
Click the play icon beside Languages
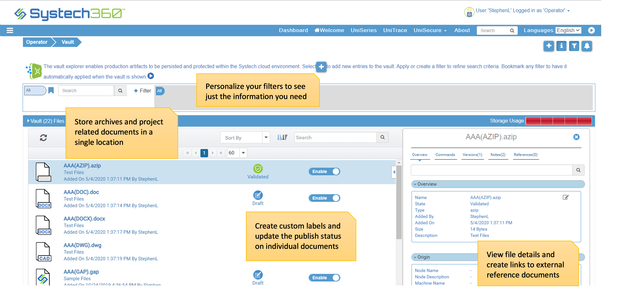coord(591,30)
